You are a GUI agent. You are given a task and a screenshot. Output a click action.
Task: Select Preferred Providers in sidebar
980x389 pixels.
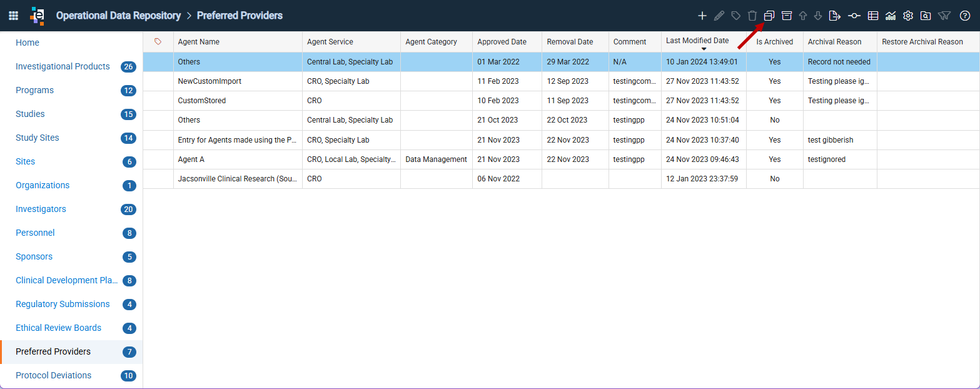tap(71, 351)
